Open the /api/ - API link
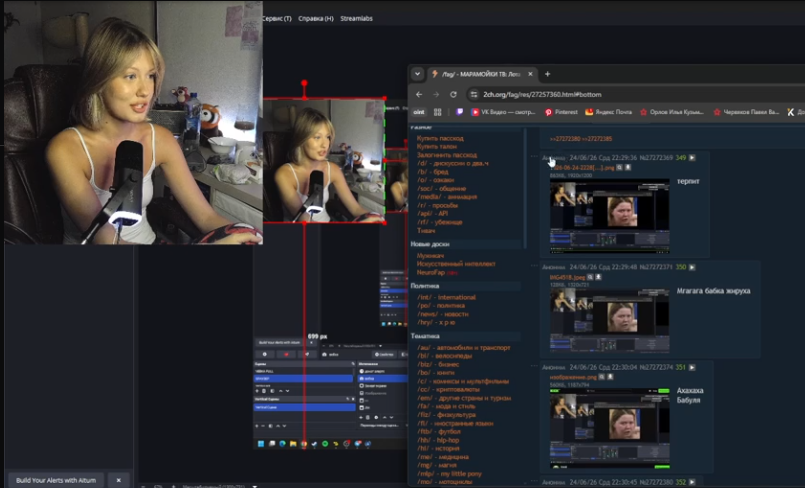The image size is (805, 488). coord(432,213)
